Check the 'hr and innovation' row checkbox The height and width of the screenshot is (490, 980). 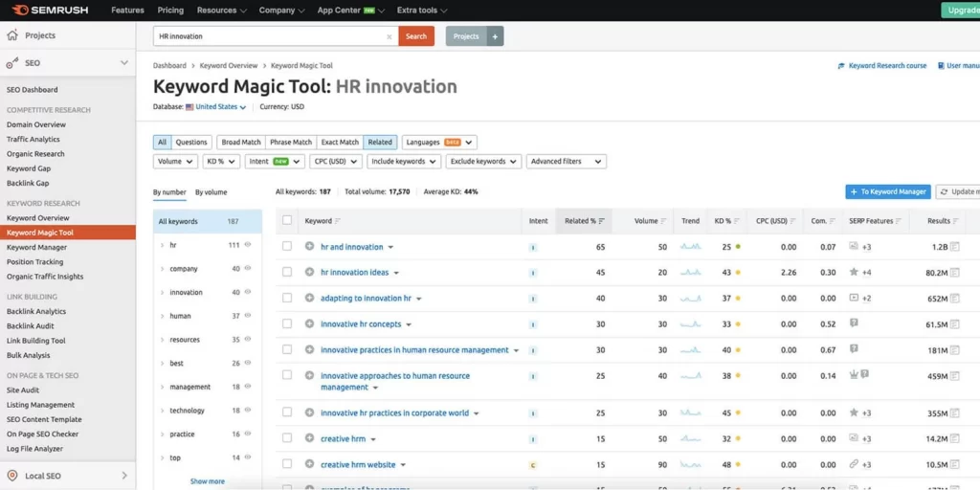287,246
